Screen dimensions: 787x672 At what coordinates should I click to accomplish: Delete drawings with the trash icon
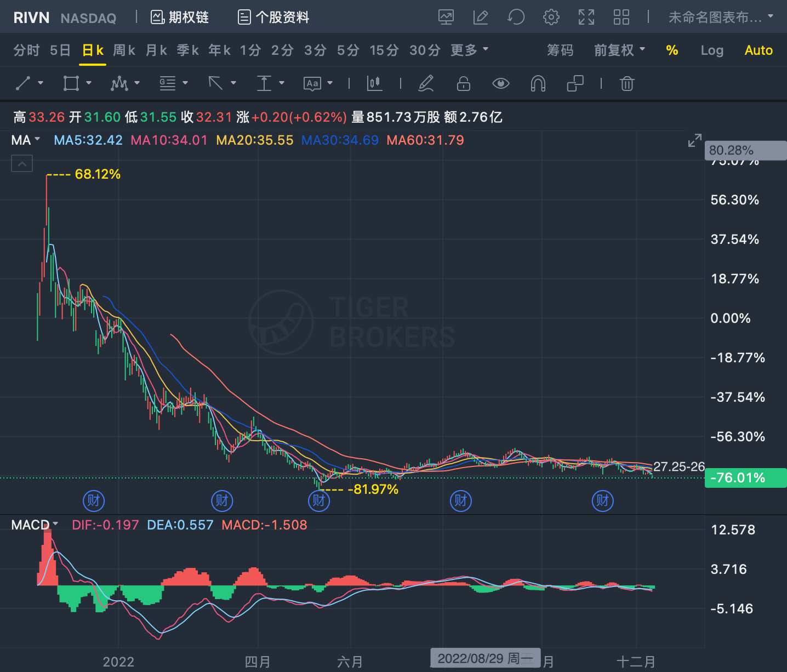coord(627,83)
